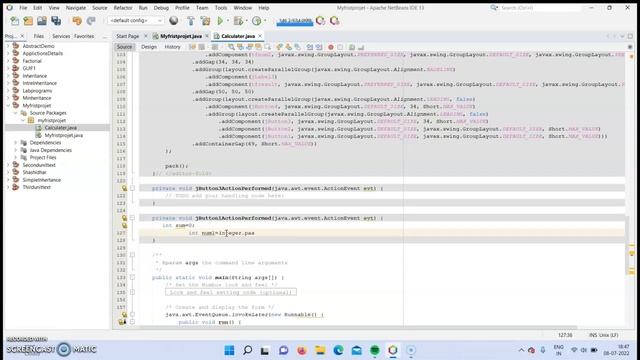
Task: Open the Debug menu
Action: click(x=161, y=8)
